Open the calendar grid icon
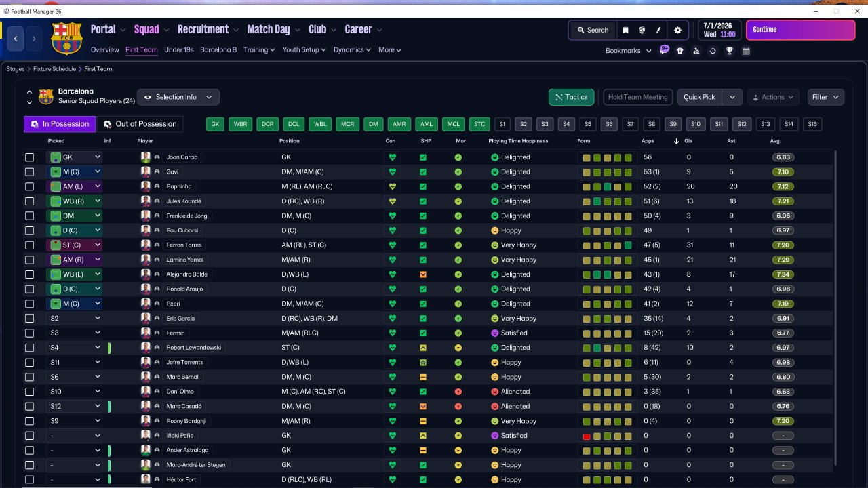This screenshot has width=868, height=488. pos(746,51)
